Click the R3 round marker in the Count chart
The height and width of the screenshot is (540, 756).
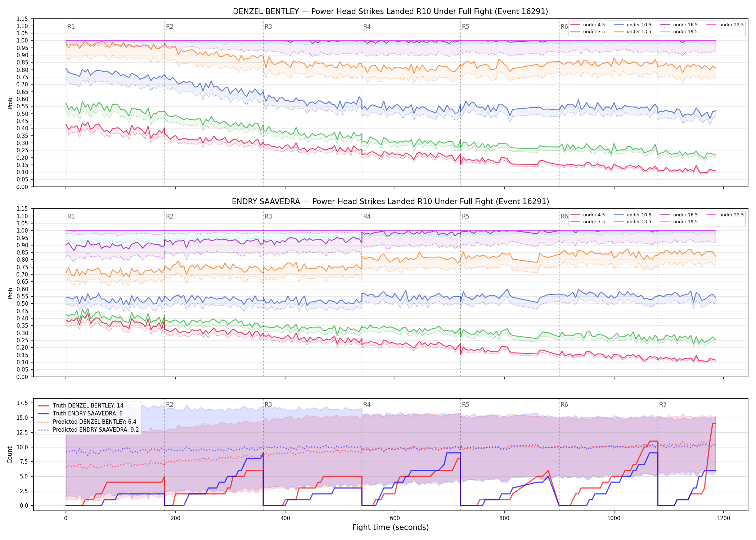pyautogui.click(x=268, y=405)
